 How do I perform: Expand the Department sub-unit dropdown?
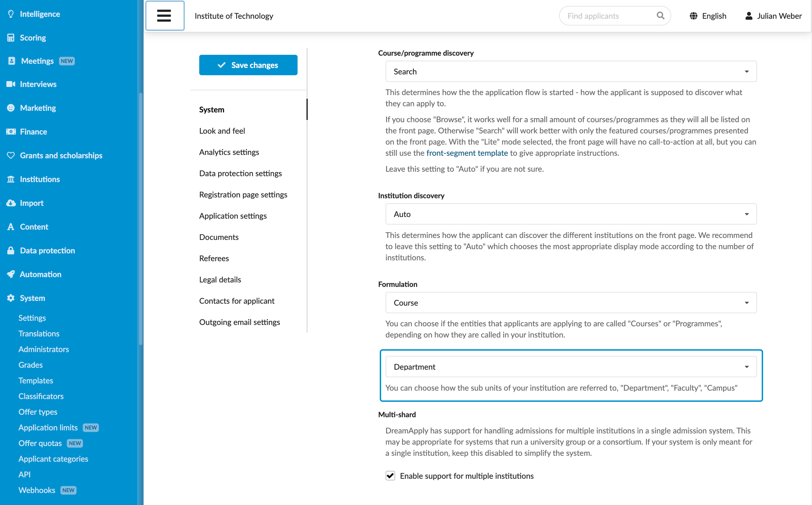tap(571, 367)
